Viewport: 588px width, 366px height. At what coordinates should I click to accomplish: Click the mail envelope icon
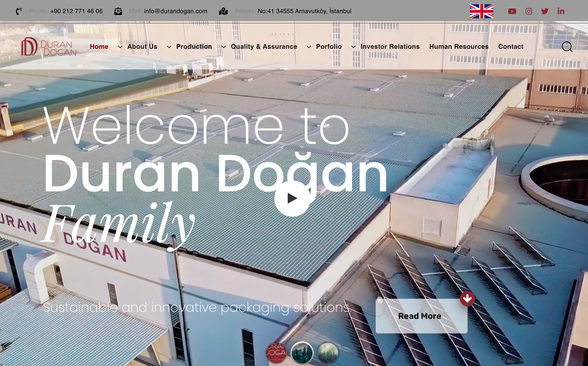pyautogui.click(x=118, y=11)
